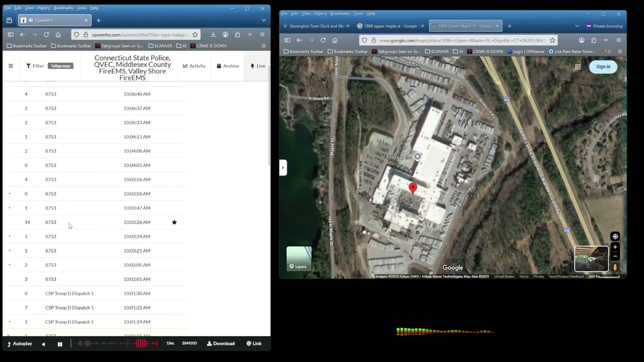Show more bookmarks in Maps window
The width and height of the screenshot is (644, 362).
click(x=620, y=51)
